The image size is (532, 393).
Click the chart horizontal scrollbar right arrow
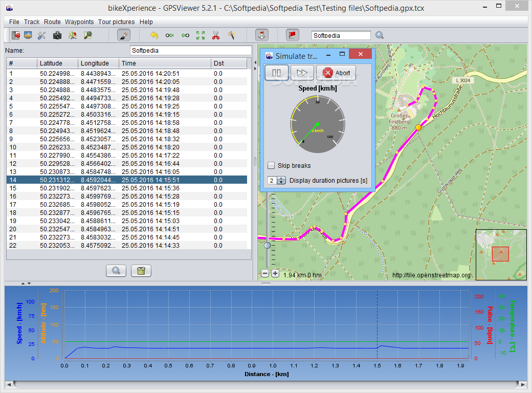coord(523,384)
